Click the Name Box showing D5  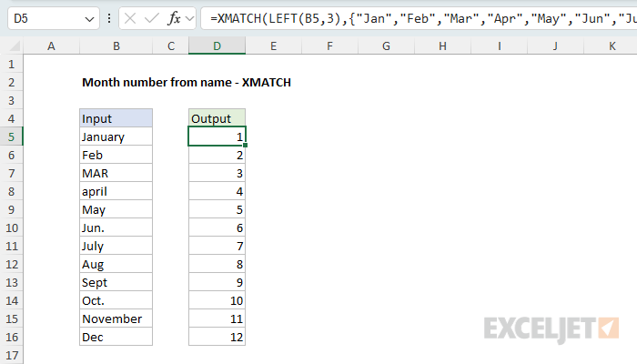tap(54, 18)
